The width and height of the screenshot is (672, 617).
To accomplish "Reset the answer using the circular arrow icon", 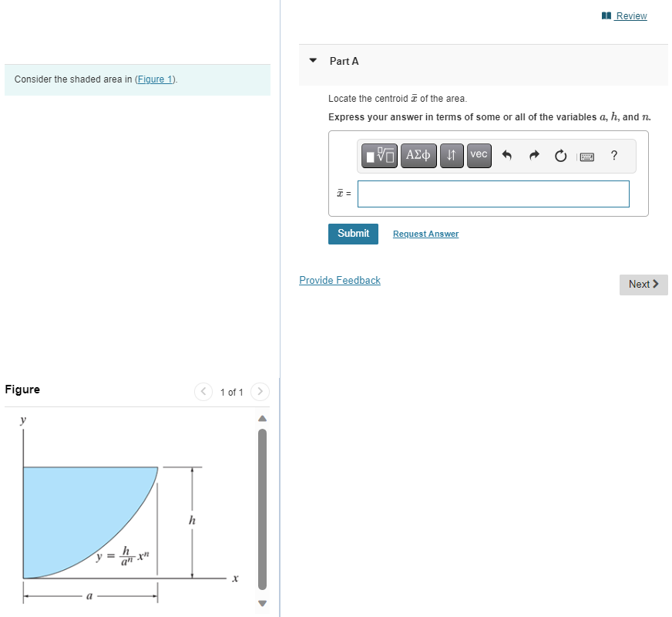I will (x=560, y=156).
